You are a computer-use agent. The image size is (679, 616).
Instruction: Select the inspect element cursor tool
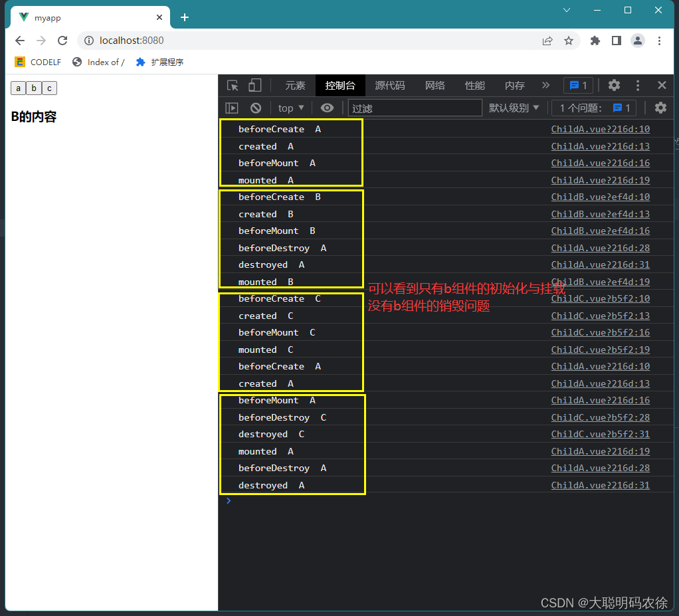[234, 85]
